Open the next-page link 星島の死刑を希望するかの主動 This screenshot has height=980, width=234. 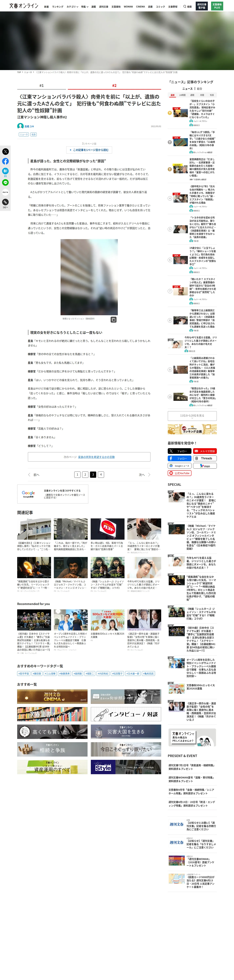[x=96, y=457]
